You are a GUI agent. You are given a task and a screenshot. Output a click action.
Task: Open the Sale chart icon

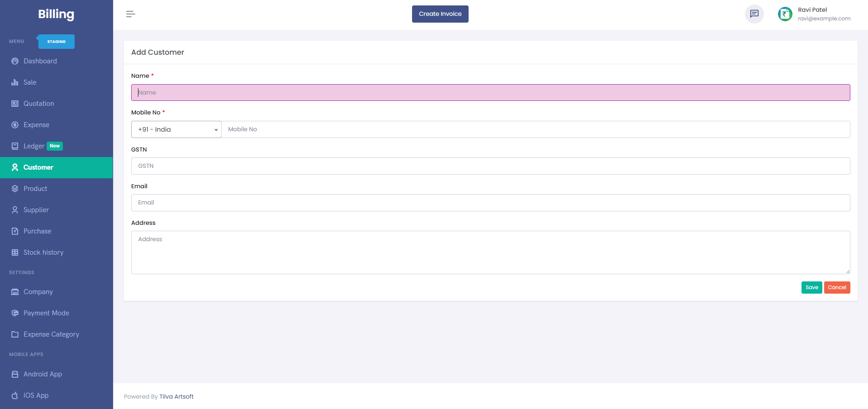coord(15,82)
